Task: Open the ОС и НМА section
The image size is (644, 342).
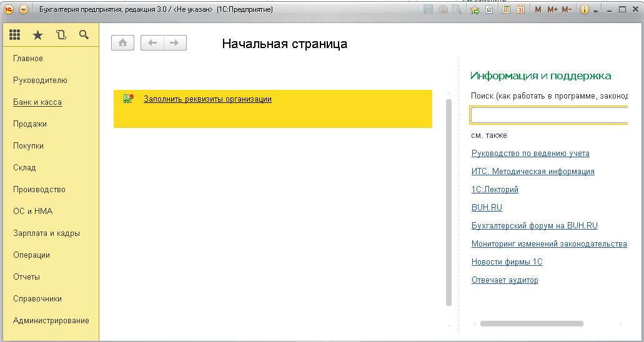Action: [33, 211]
